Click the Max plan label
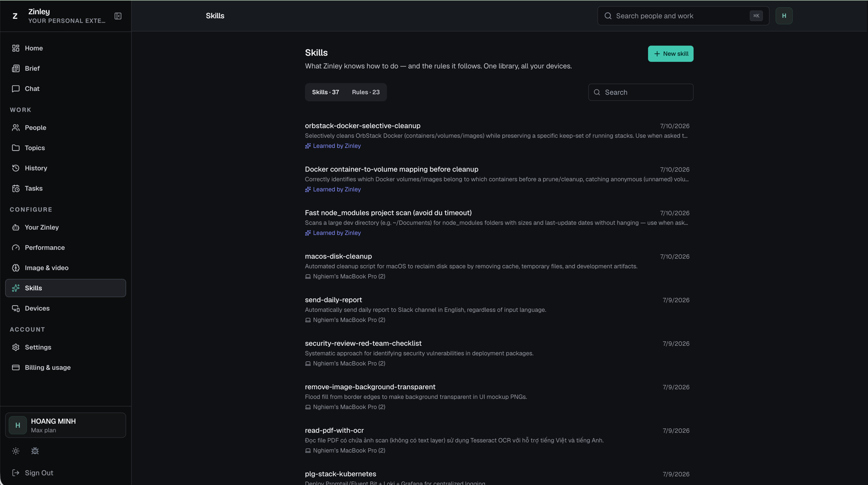The width and height of the screenshot is (868, 485). tap(43, 430)
